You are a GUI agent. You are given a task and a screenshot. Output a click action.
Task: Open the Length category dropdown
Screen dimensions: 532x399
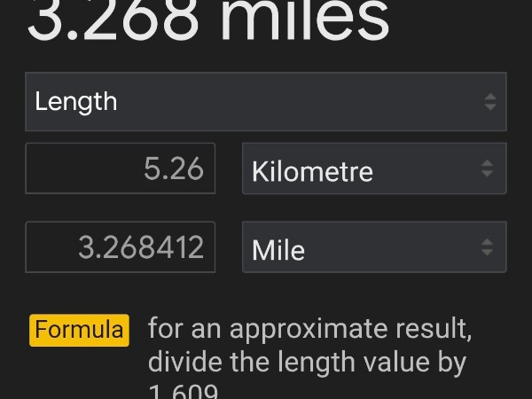[265, 101]
